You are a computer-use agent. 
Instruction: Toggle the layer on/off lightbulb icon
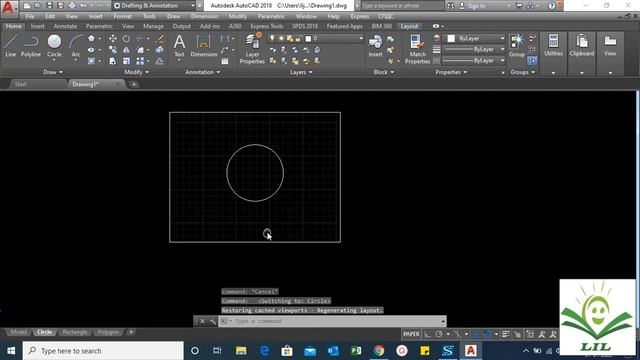[x=272, y=38]
